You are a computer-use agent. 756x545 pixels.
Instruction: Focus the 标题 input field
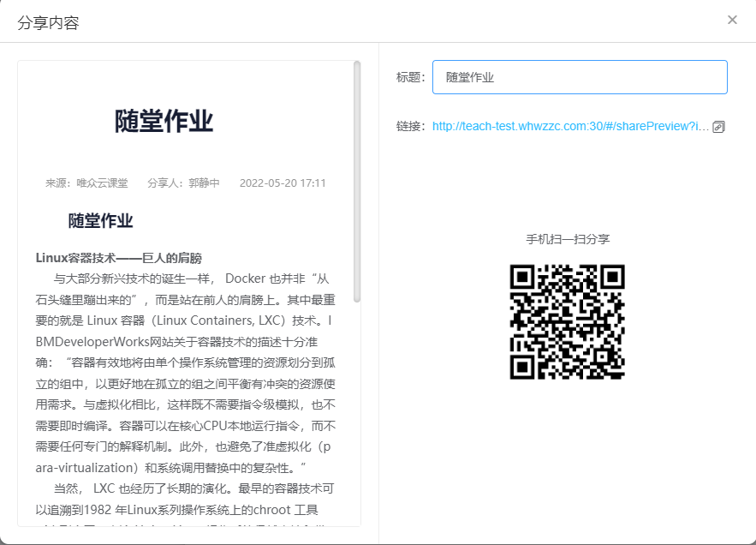(580, 77)
